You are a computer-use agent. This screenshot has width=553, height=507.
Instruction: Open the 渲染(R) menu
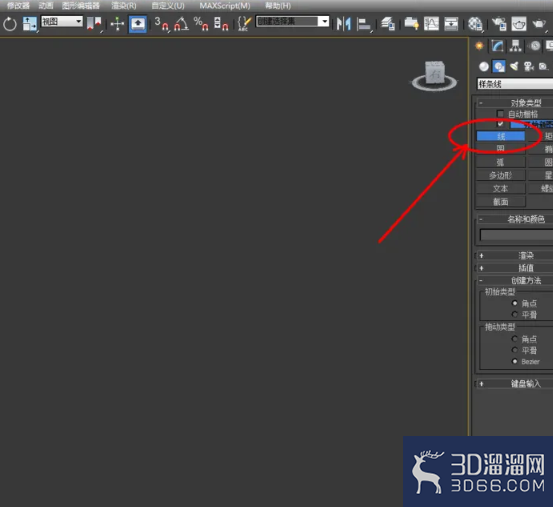[124, 6]
